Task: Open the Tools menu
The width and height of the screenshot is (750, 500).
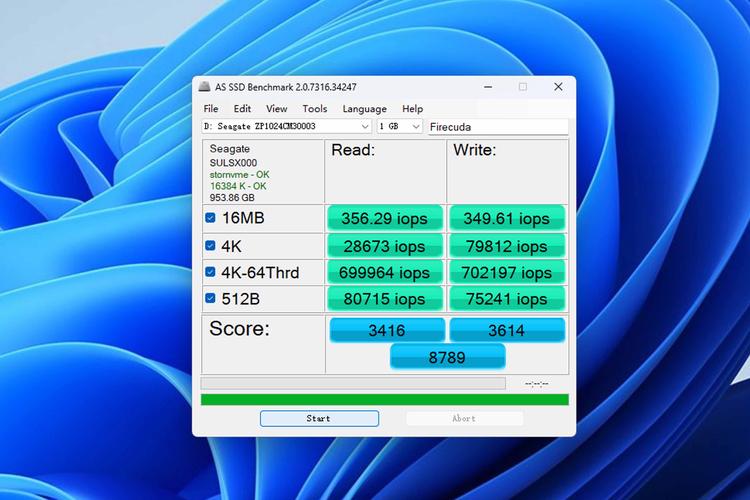Action: pos(314,109)
